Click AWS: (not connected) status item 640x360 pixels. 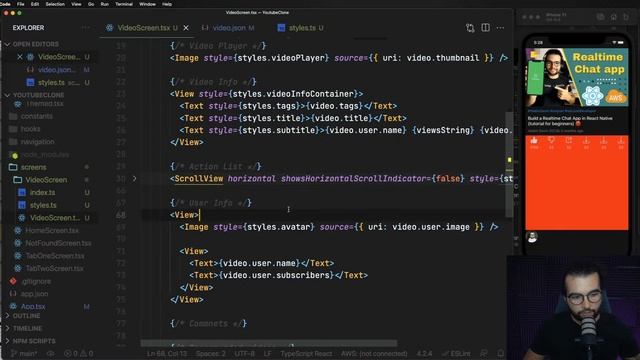point(374,353)
